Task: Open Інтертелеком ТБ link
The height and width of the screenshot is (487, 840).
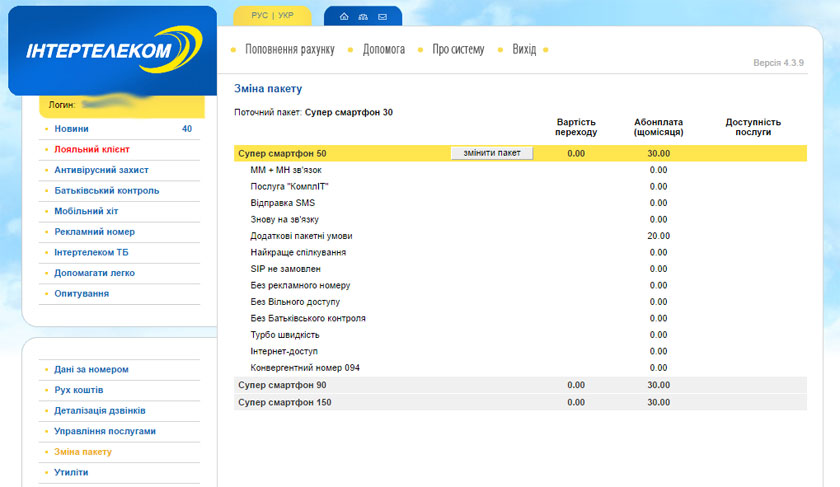Action: click(91, 252)
